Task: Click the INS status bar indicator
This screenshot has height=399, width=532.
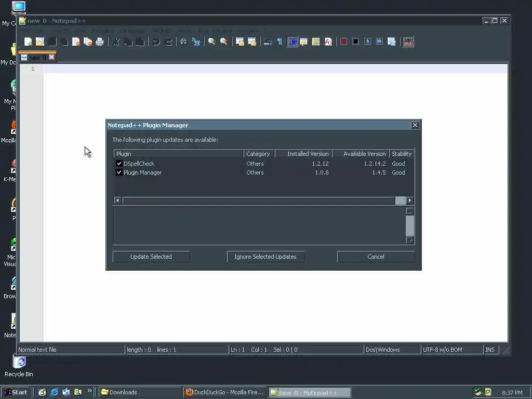Action: [x=490, y=350]
